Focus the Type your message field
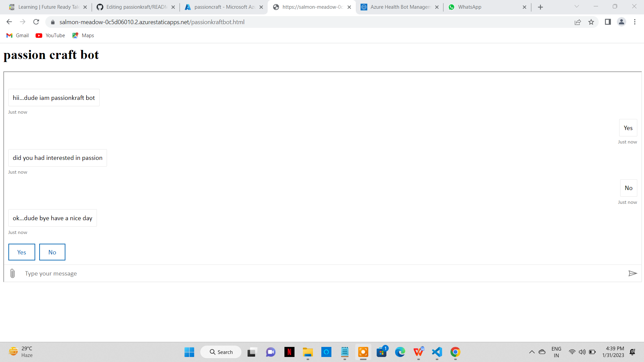 322,274
